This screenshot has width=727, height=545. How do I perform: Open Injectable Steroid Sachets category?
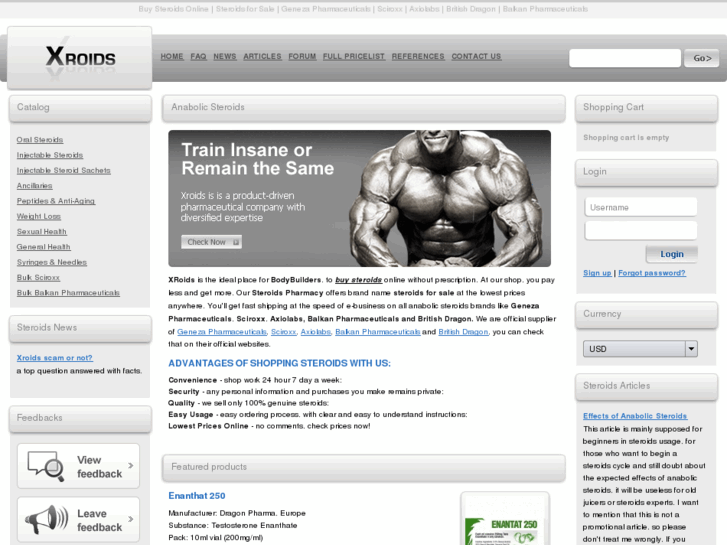tap(64, 170)
